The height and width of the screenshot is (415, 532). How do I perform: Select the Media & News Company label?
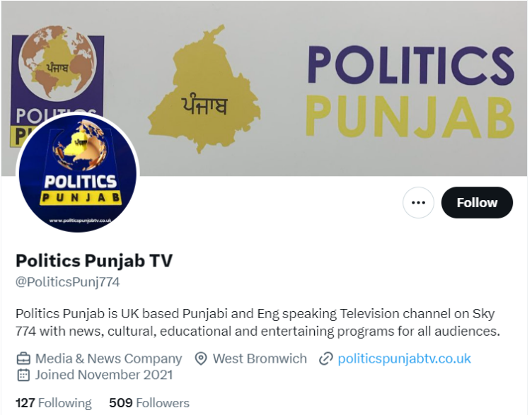tap(108, 358)
